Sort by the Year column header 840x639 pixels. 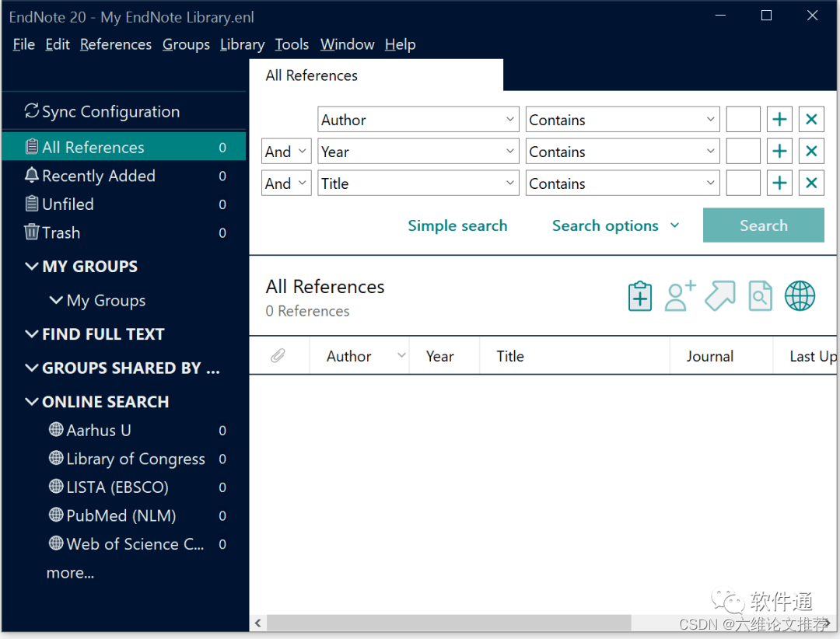coord(439,356)
